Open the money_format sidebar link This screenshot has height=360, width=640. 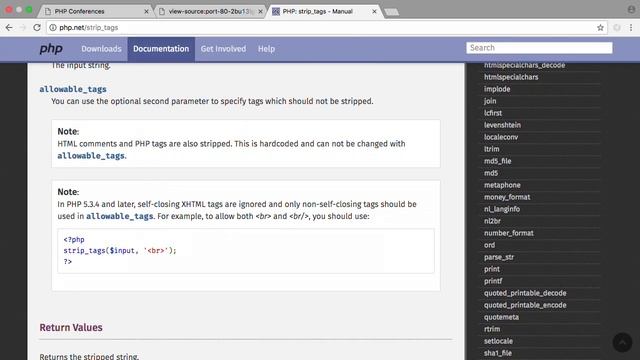507,197
